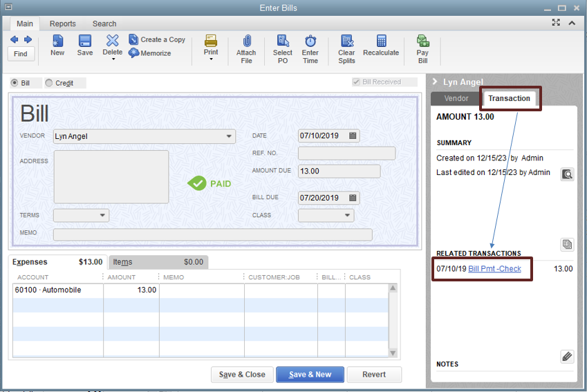This screenshot has width=587, height=392.
Task: Save the current bill
Action: 85,45
